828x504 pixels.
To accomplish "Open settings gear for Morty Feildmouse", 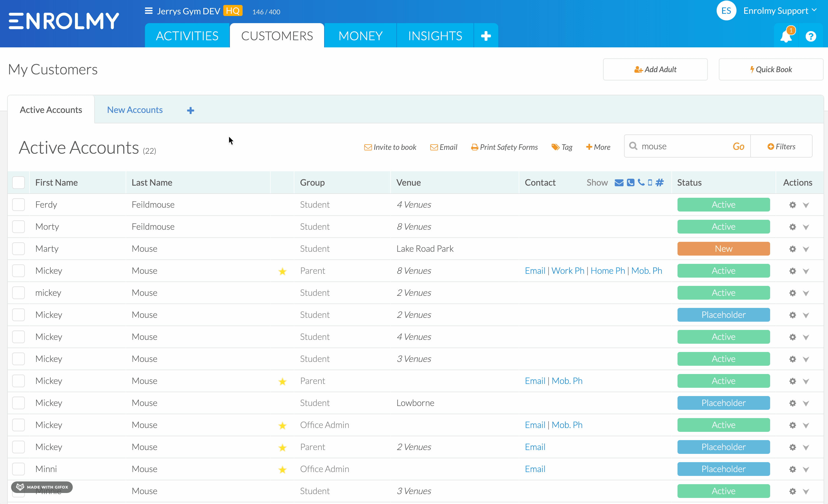I will pyautogui.click(x=792, y=227).
